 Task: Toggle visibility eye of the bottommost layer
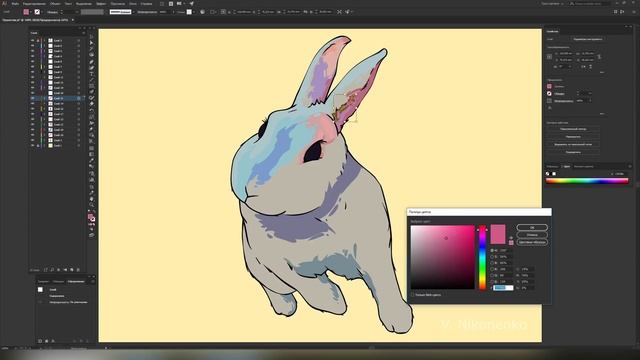click(33, 146)
